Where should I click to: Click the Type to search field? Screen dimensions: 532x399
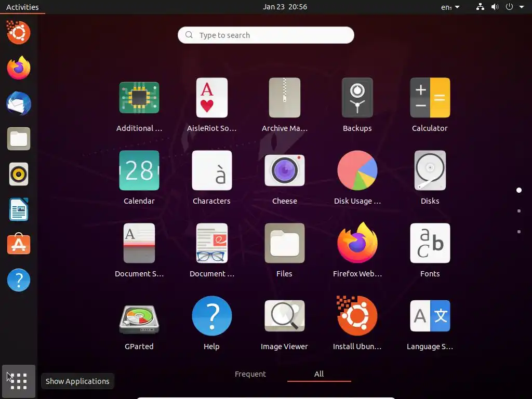click(x=265, y=35)
